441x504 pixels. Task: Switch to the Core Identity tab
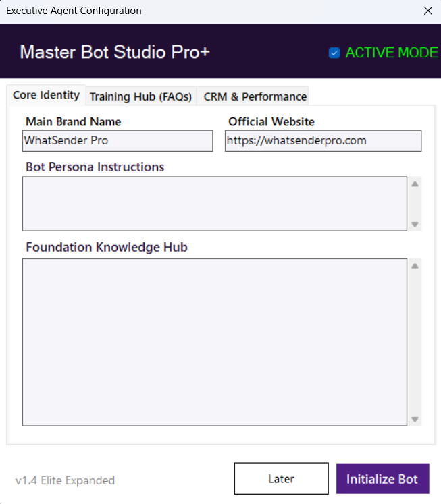(x=47, y=95)
